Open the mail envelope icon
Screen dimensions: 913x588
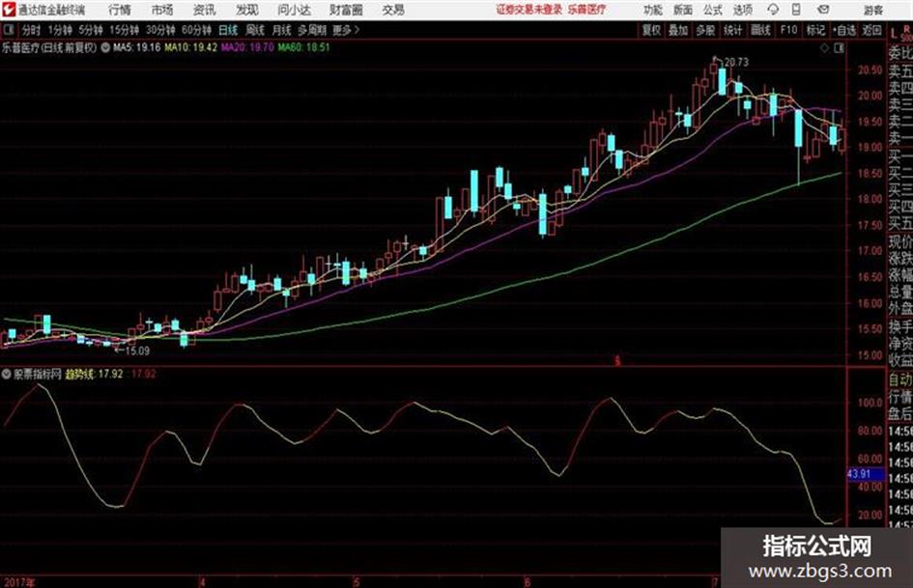(x=823, y=10)
